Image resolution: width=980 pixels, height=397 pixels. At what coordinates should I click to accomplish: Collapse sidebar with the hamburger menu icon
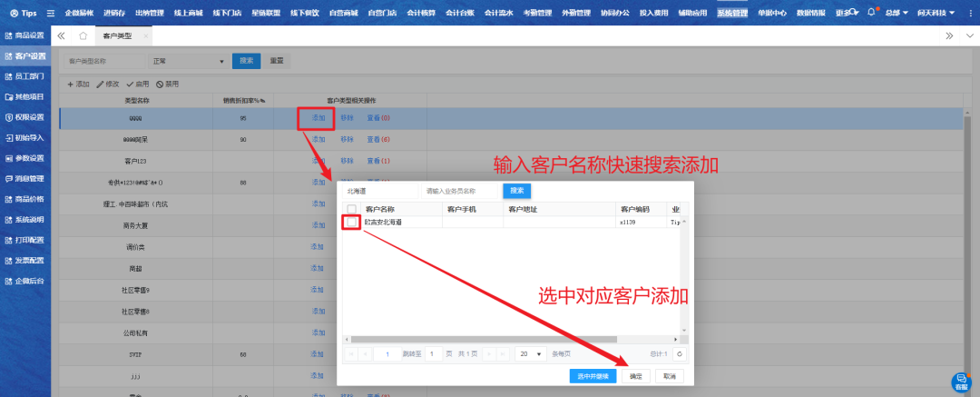click(x=51, y=14)
